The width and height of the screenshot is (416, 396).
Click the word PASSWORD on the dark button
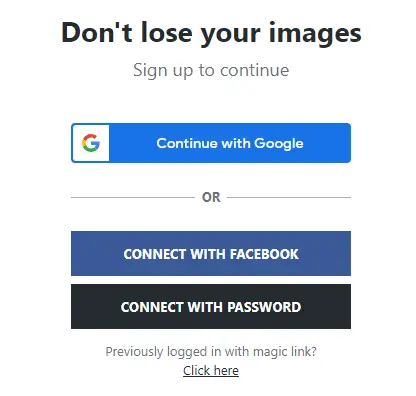click(x=264, y=307)
